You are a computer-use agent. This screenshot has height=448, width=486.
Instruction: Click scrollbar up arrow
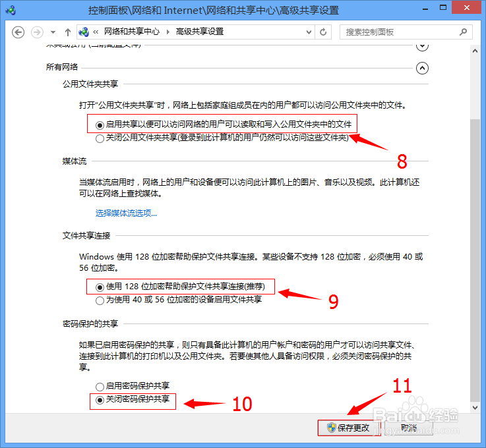click(475, 51)
